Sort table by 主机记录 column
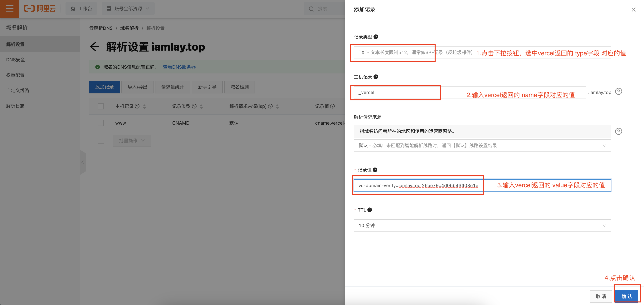This screenshot has height=305, width=644. pos(144,107)
